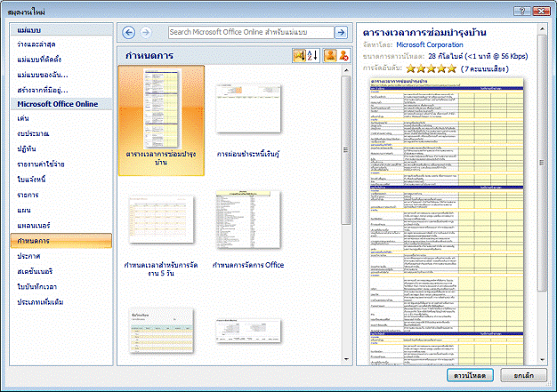Click the template list scroll down arrow

click(x=346, y=359)
